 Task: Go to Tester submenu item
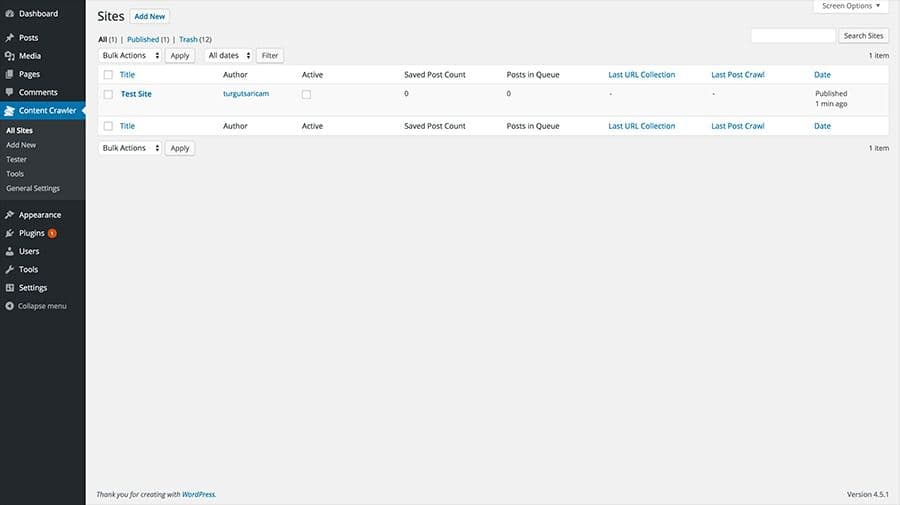[x=17, y=159]
